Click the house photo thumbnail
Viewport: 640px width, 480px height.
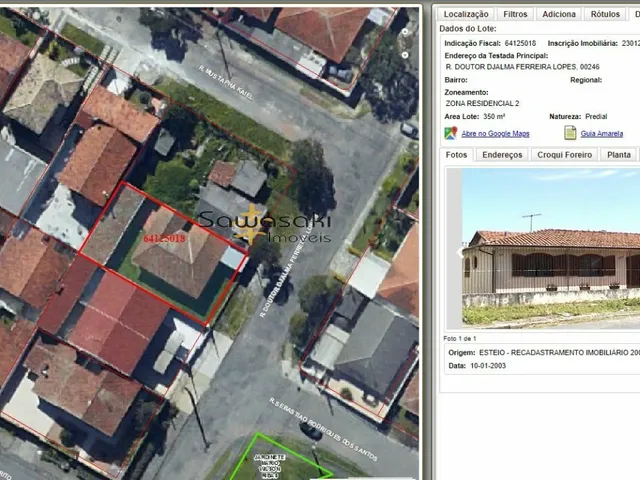551,248
